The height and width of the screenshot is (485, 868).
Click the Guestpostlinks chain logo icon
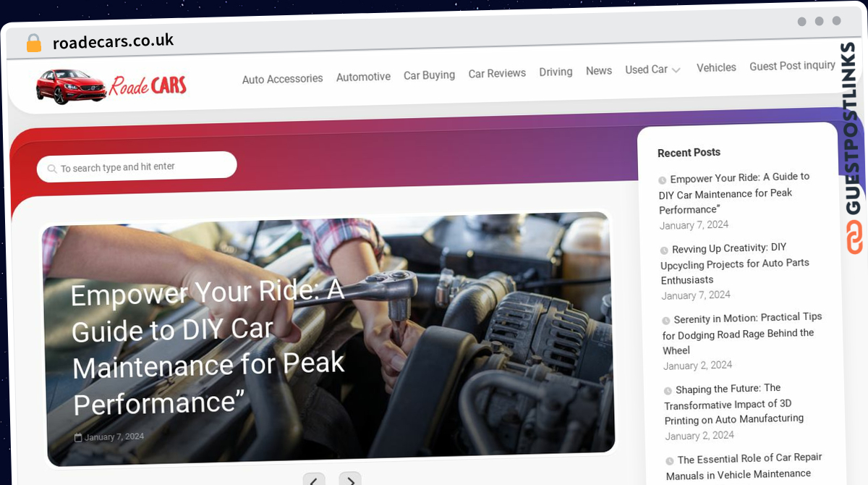(854, 237)
